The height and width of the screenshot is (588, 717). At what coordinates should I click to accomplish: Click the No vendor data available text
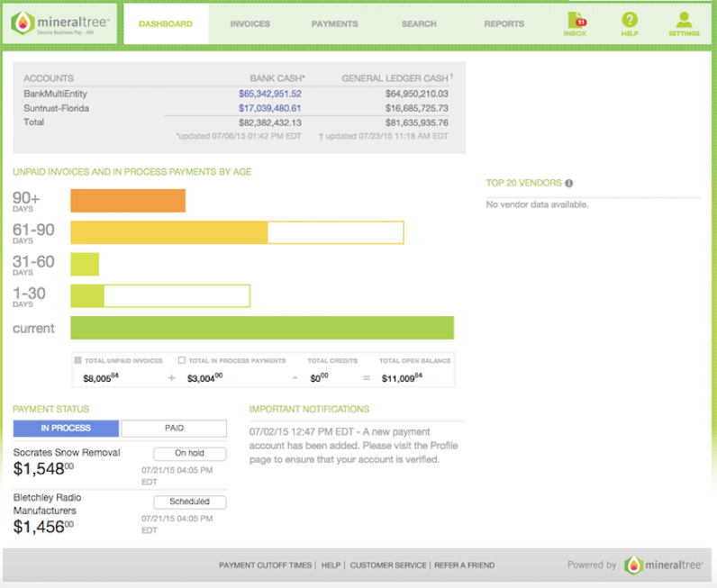pyautogui.click(x=537, y=204)
